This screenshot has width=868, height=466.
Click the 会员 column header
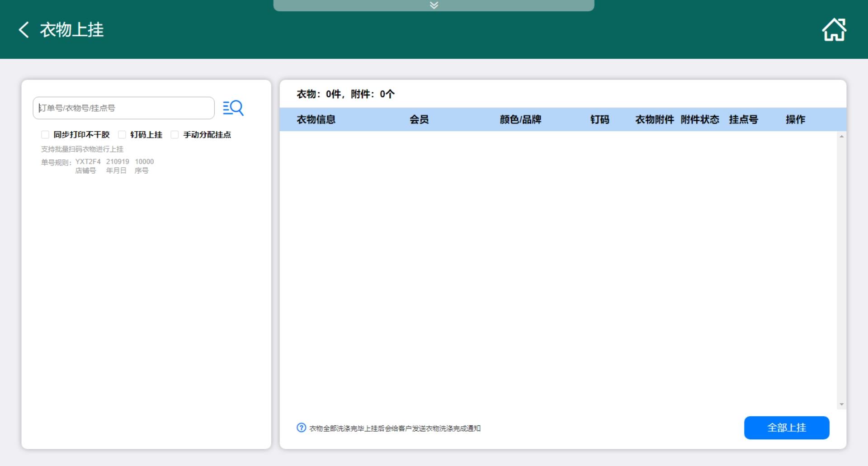(x=419, y=119)
